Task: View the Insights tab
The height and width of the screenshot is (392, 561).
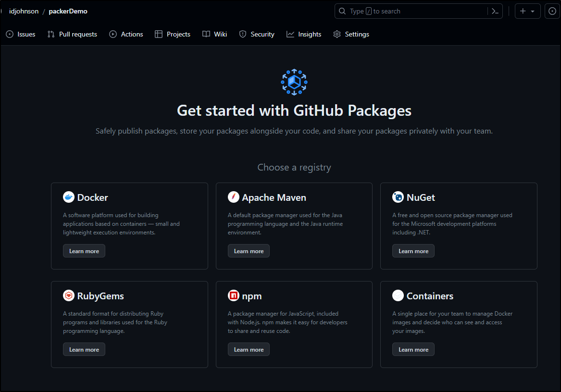Action: click(304, 34)
